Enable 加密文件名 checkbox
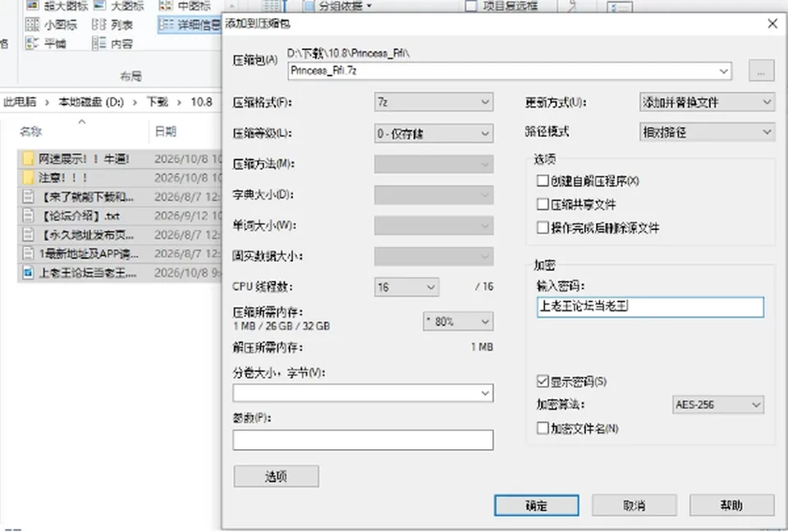 (x=543, y=428)
